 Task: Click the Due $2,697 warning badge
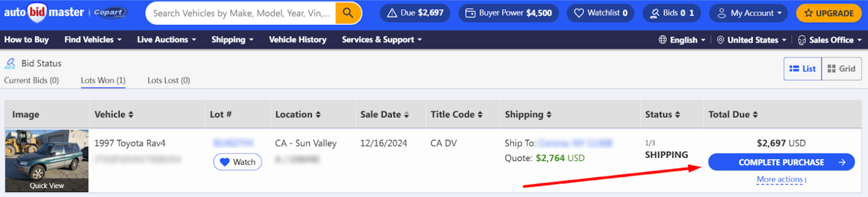coord(415,13)
